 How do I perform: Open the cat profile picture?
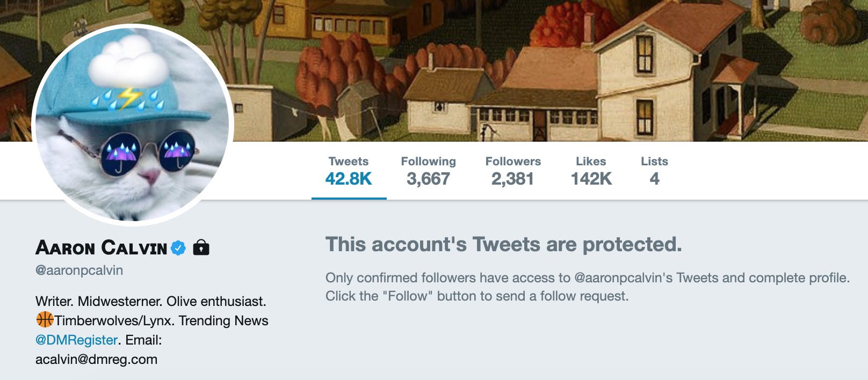pyautogui.click(x=133, y=125)
